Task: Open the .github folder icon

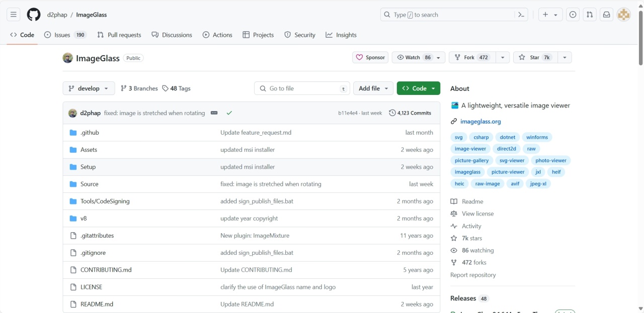Action: pos(73,133)
